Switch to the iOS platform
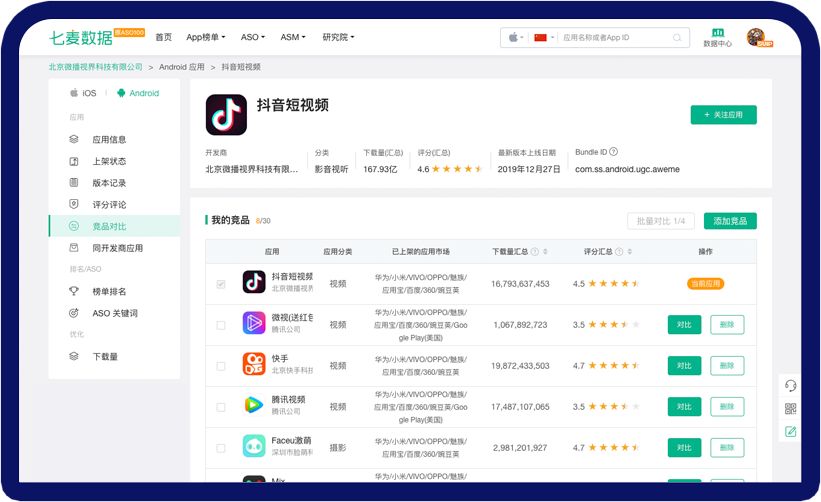The width and height of the screenshot is (821, 502). pyautogui.click(x=83, y=93)
